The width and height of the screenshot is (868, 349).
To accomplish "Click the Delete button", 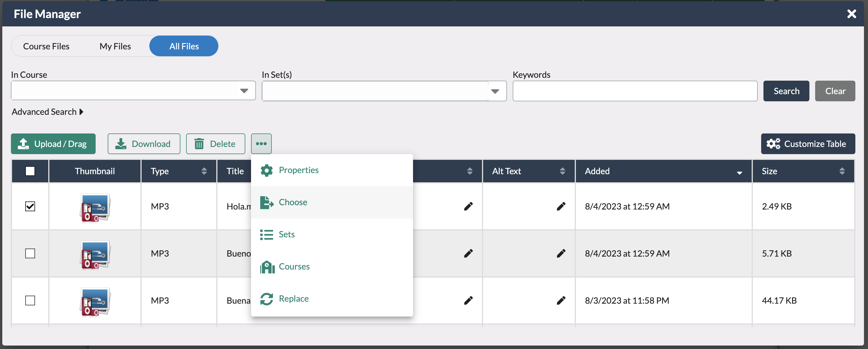I will (x=215, y=144).
